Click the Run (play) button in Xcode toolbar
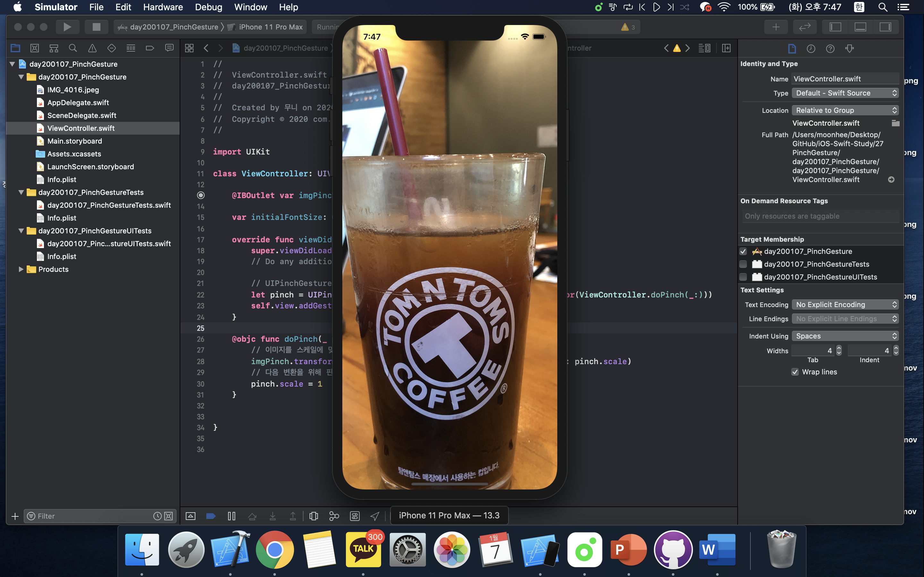The image size is (924, 577). point(67,27)
